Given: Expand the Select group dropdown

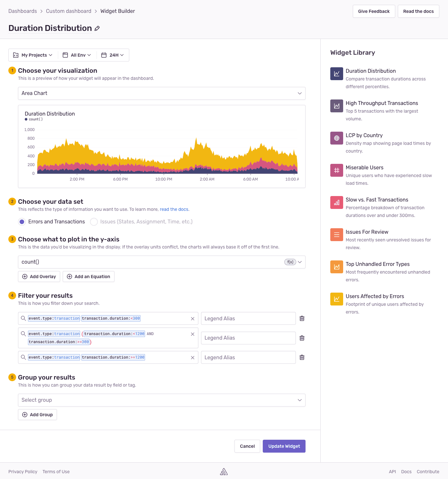Looking at the screenshot, I should [161, 400].
